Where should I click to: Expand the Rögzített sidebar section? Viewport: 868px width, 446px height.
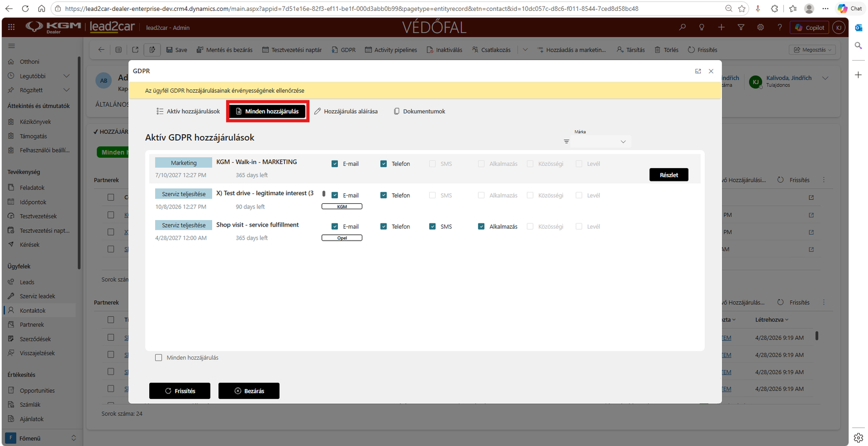point(66,90)
